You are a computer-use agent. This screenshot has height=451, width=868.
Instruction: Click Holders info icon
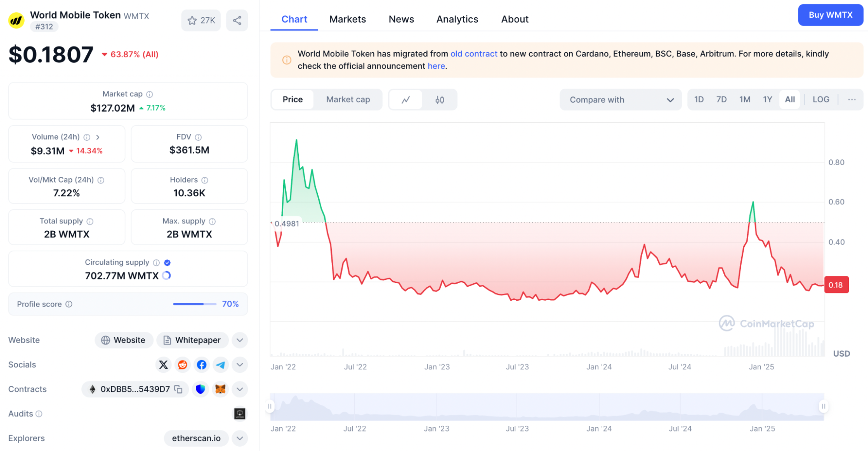pyautogui.click(x=205, y=180)
